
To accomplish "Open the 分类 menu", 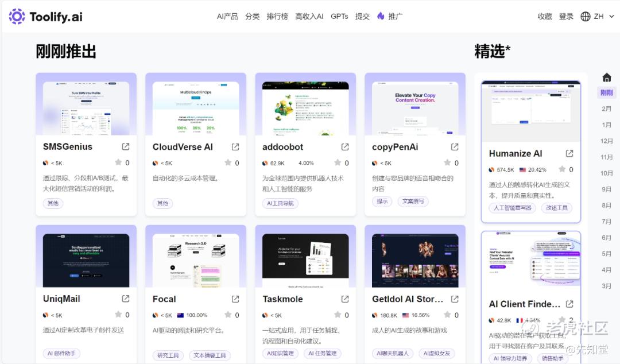I will pyautogui.click(x=252, y=17).
